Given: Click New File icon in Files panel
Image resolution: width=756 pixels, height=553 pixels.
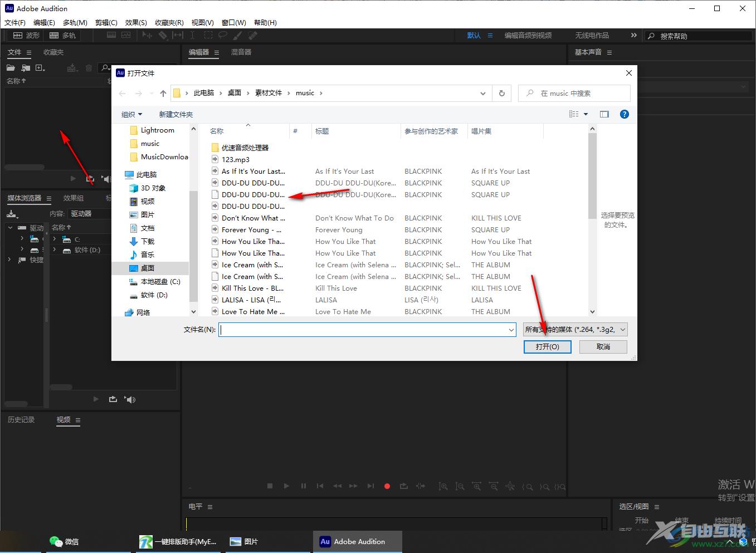Looking at the screenshot, I should (x=40, y=68).
